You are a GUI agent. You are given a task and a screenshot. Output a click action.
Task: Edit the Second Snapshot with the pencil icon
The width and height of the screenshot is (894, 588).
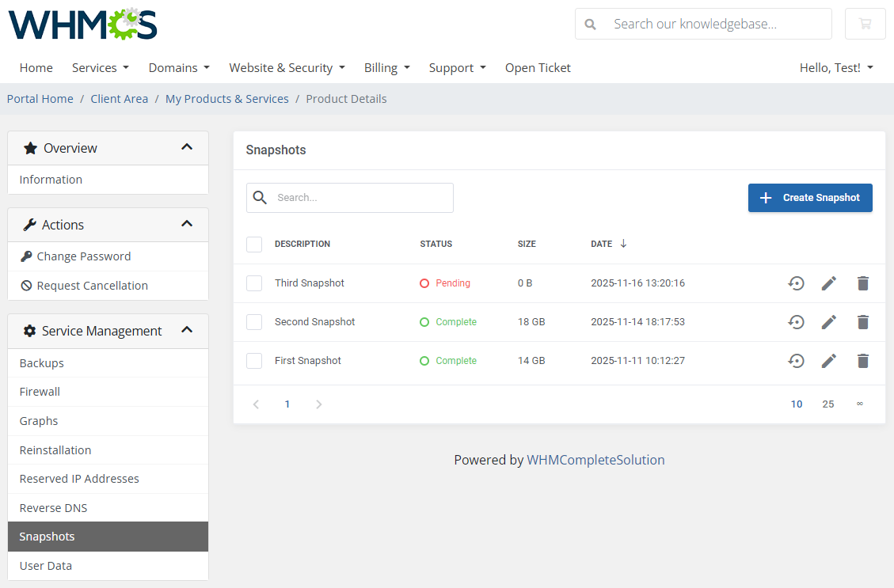(x=828, y=322)
